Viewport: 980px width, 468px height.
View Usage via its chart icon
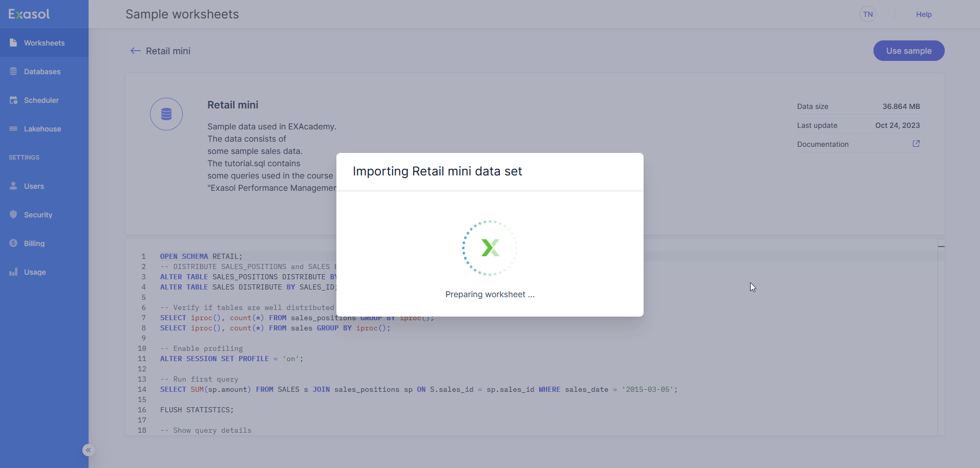coord(13,272)
